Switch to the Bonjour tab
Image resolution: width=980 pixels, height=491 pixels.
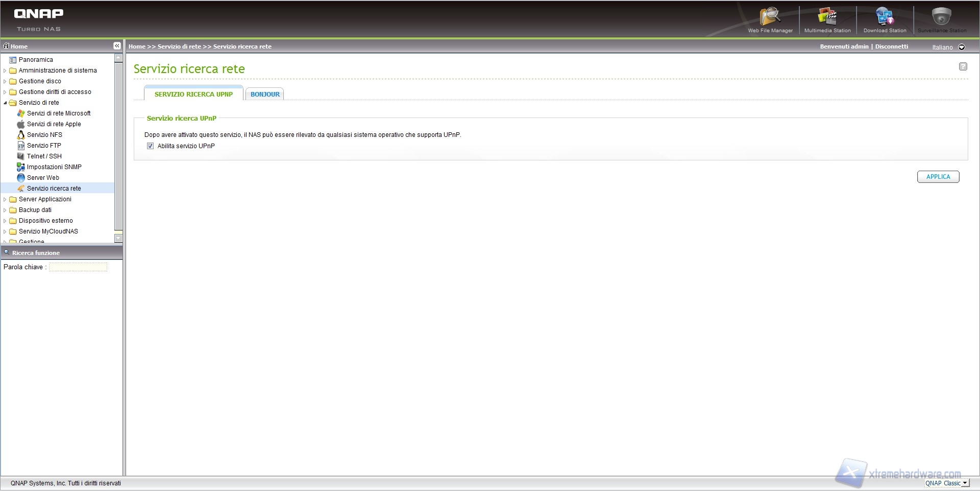click(x=265, y=95)
